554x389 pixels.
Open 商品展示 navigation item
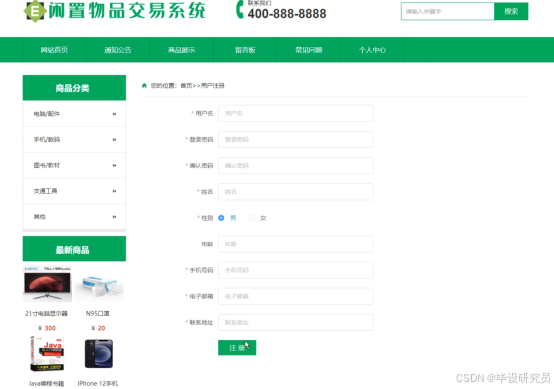click(181, 50)
